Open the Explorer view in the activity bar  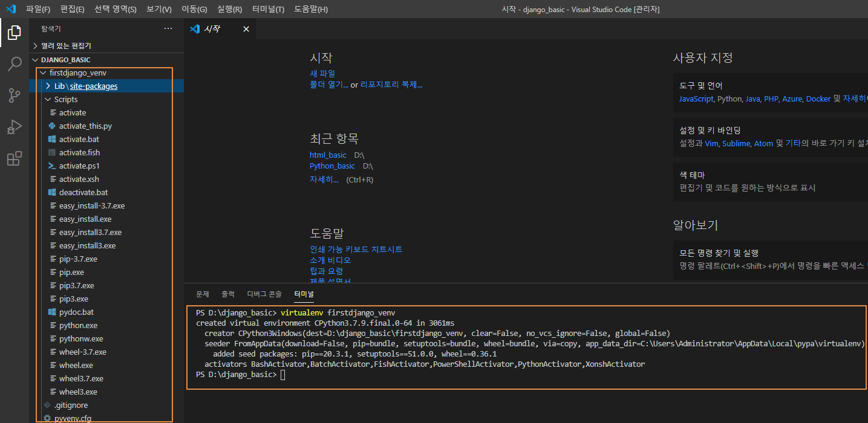click(x=15, y=33)
